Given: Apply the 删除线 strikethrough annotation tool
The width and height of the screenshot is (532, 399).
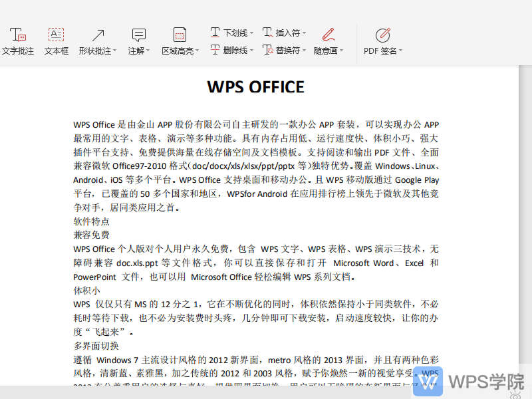Looking at the screenshot, I should coord(231,50).
